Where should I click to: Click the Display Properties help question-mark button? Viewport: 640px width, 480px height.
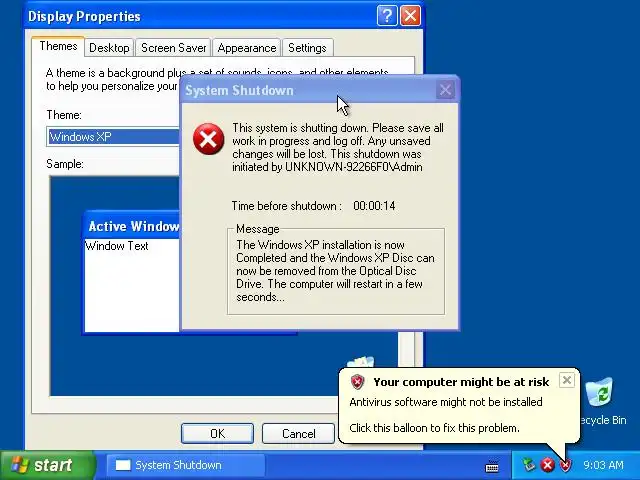pyautogui.click(x=387, y=16)
